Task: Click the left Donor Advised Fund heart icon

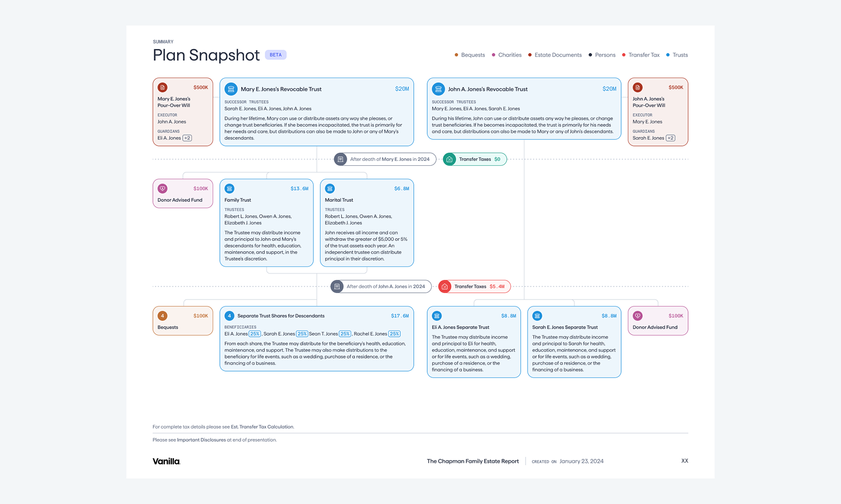Action: click(163, 188)
